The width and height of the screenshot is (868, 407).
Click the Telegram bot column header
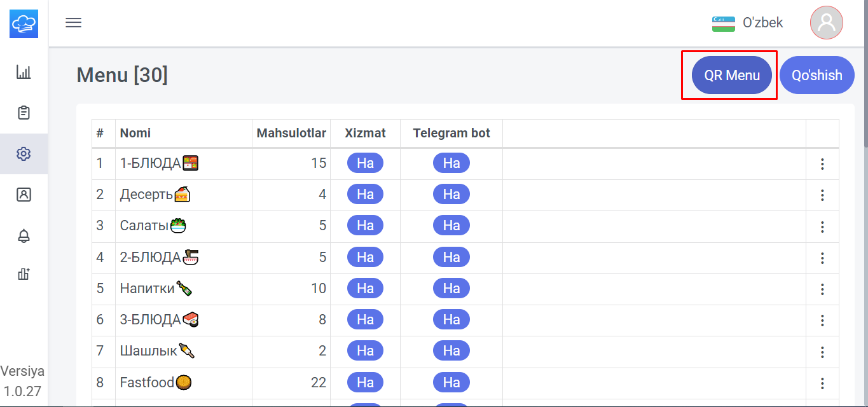451,133
